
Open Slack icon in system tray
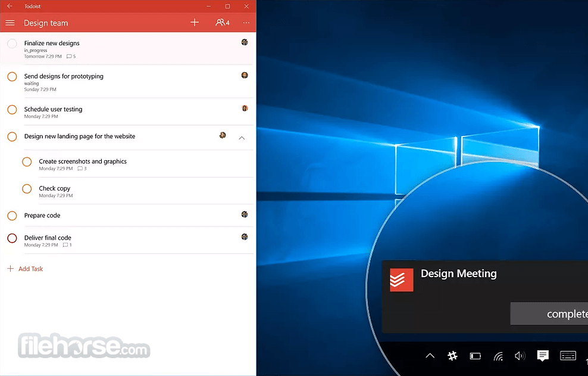click(453, 355)
